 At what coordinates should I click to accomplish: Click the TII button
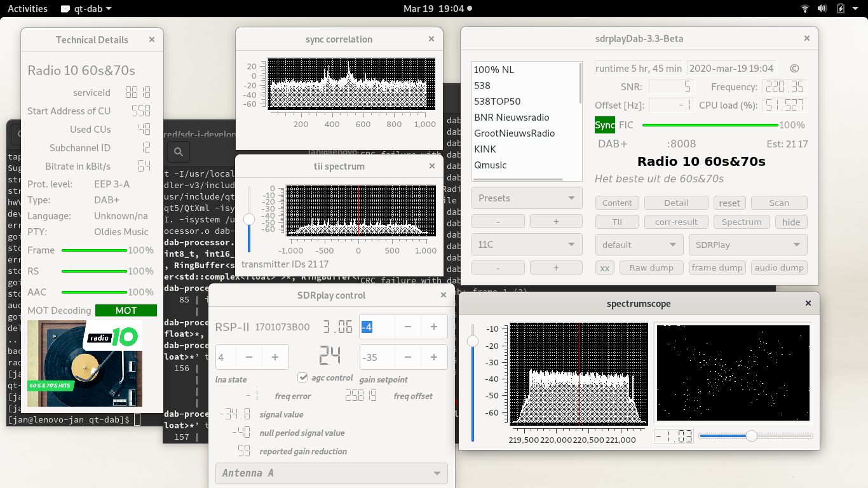tap(617, 222)
